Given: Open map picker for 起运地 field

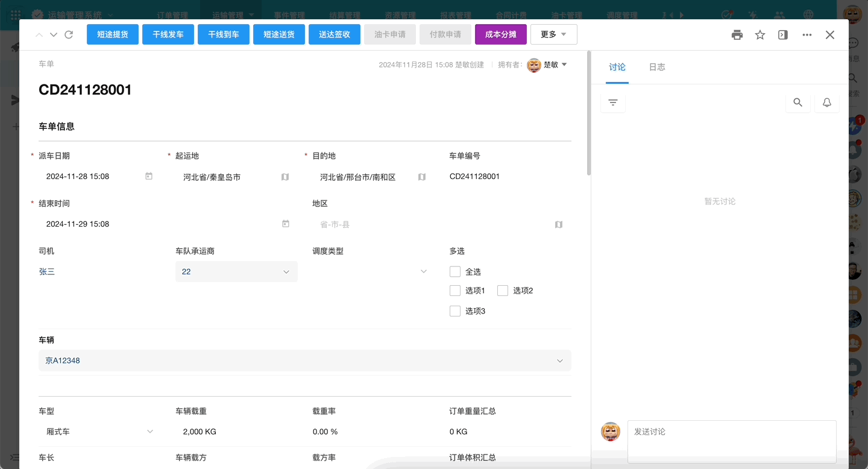Looking at the screenshot, I should 285,177.
